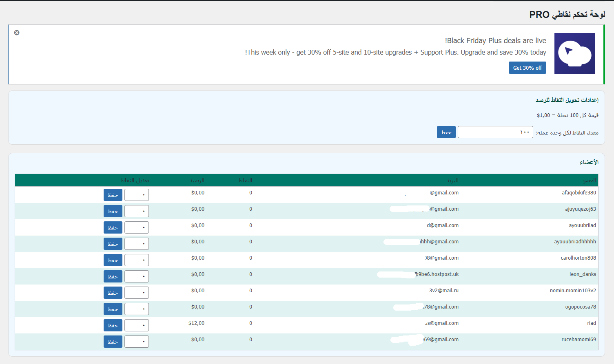Save points for rucebamomi69
This screenshot has width=614, height=364.
[113, 342]
